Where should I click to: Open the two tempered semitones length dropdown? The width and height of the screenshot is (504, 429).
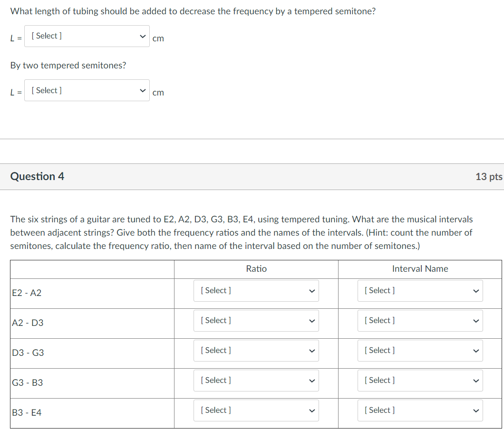[x=87, y=90]
